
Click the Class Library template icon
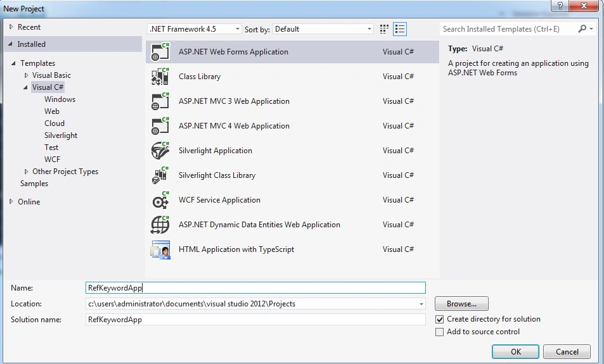[x=160, y=77]
